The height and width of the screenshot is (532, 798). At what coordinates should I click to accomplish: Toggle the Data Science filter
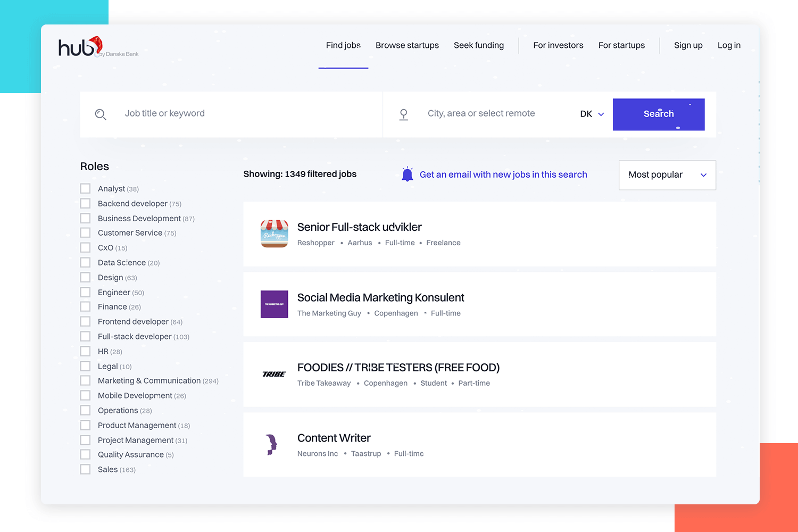(x=85, y=262)
